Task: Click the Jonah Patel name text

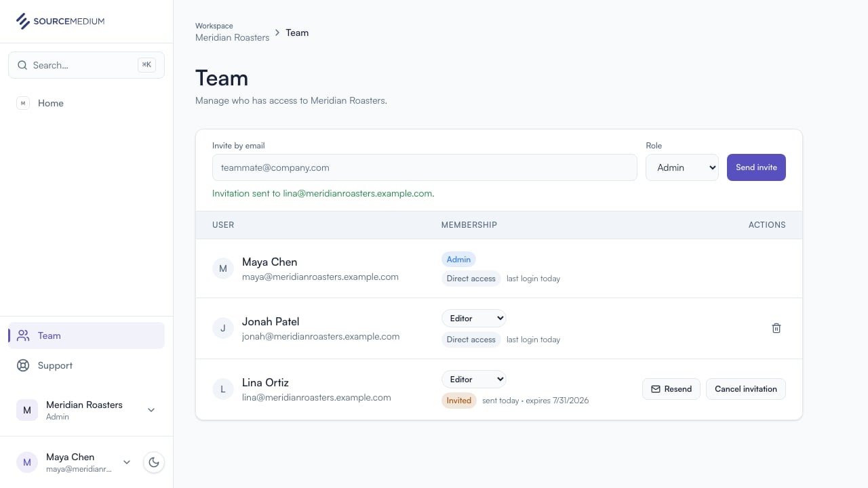Action: pyautogui.click(x=271, y=321)
